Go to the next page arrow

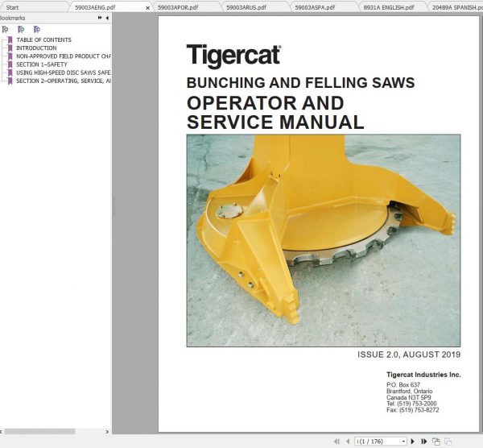coord(413,442)
